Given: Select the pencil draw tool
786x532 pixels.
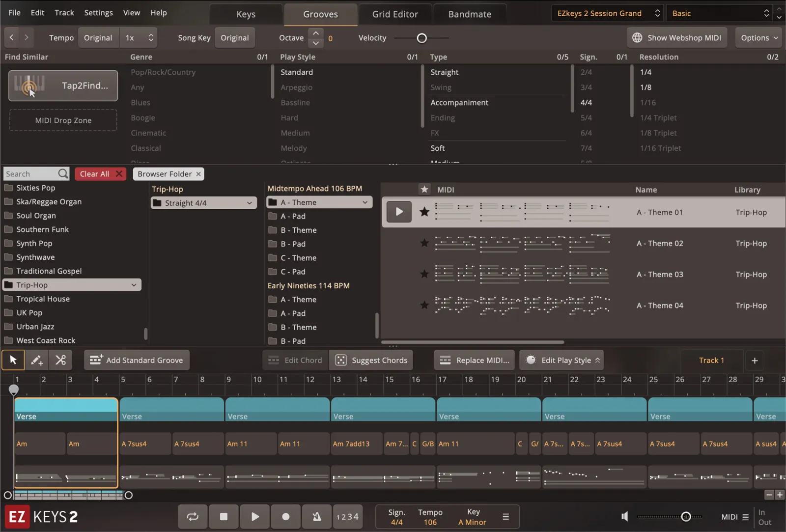Looking at the screenshot, I should [37, 360].
